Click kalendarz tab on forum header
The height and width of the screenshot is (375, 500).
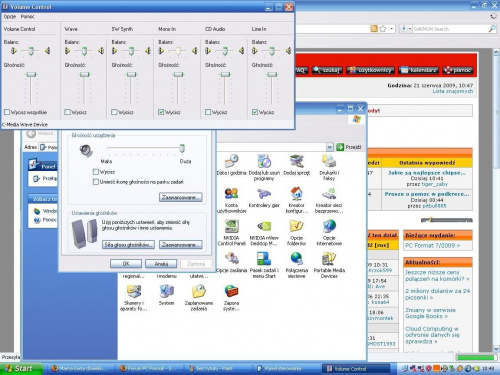click(x=419, y=70)
